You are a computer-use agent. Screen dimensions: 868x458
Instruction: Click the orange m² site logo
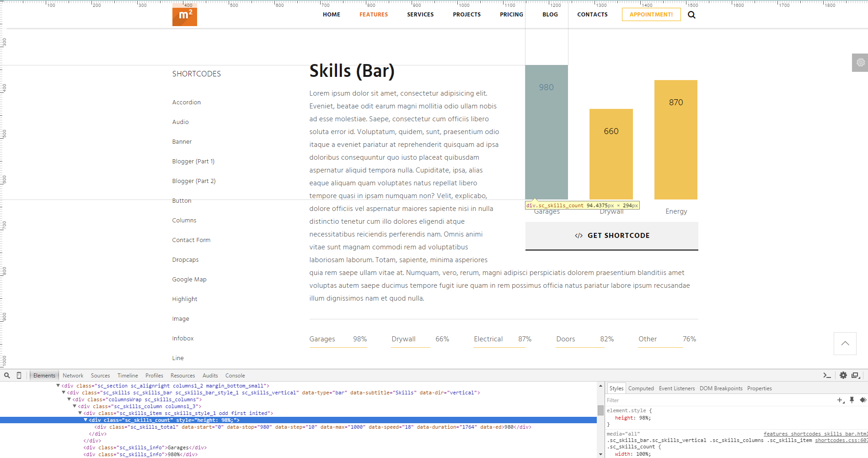tap(184, 15)
